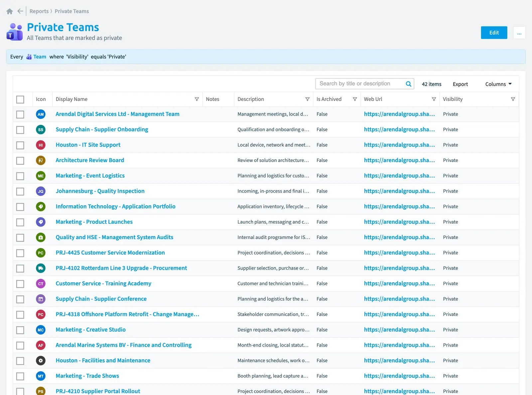The height and width of the screenshot is (395, 532).
Task: Click the Quality and HSE team icon
Action: click(x=41, y=238)
